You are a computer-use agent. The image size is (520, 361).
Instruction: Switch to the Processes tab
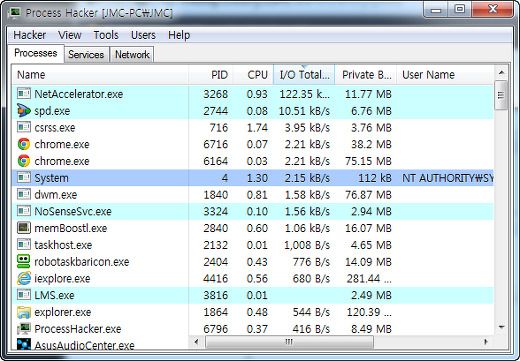pos(36,53)
